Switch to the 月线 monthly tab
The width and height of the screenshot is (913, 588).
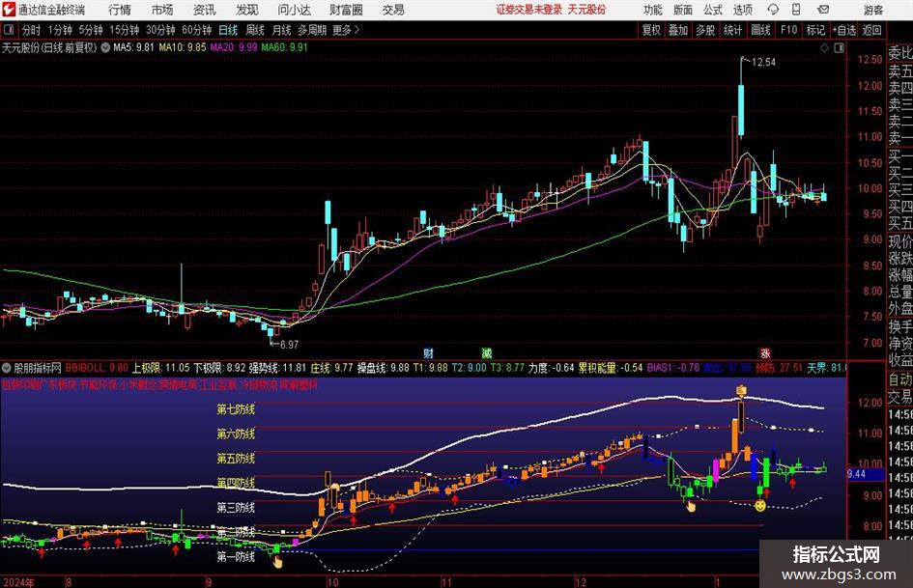[x=282, y=30]
